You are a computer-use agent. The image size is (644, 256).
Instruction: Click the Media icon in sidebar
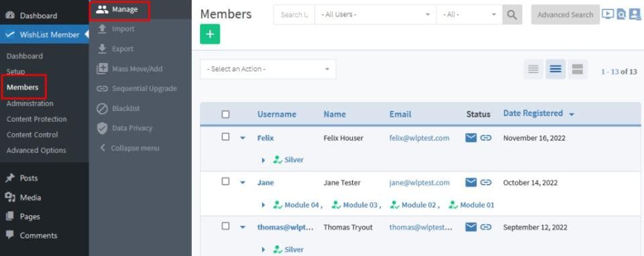(x=10, y=197)
